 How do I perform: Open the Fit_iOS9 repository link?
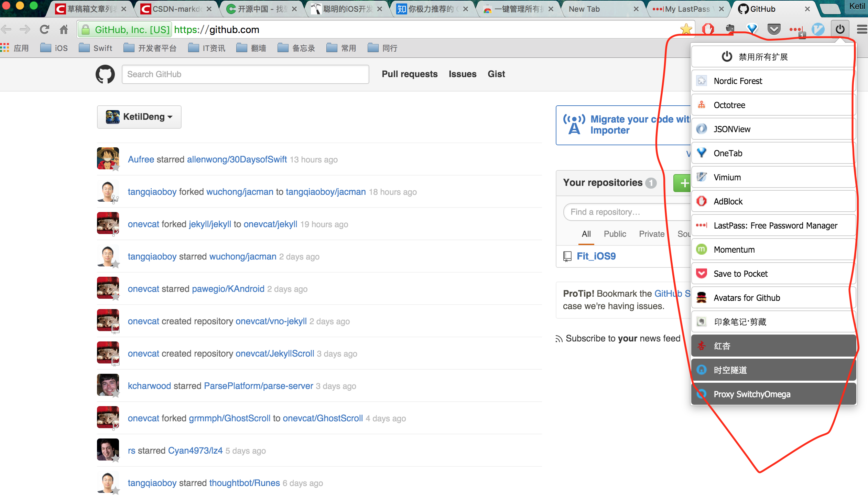point(596,256)
